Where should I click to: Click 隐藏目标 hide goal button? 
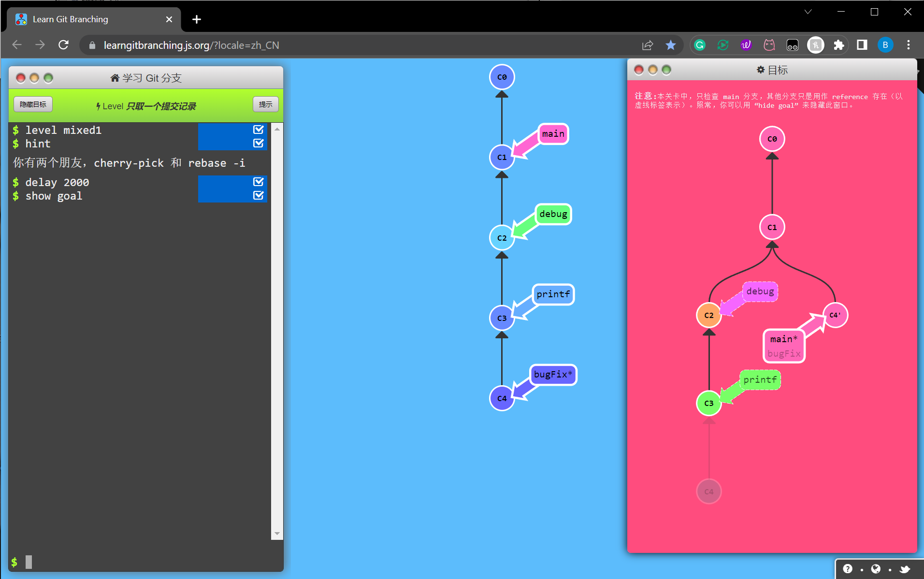(33, 104)
